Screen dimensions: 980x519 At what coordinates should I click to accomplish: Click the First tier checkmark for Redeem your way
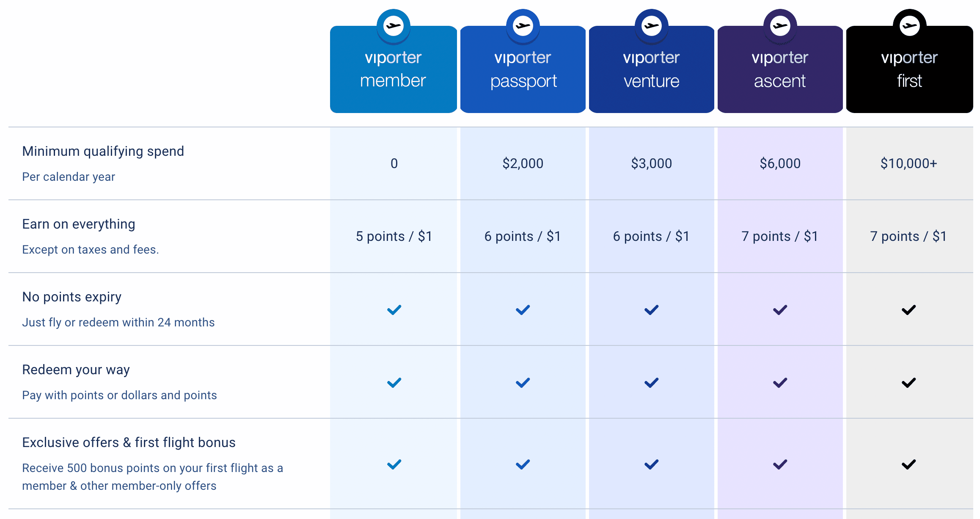[908, 383]
